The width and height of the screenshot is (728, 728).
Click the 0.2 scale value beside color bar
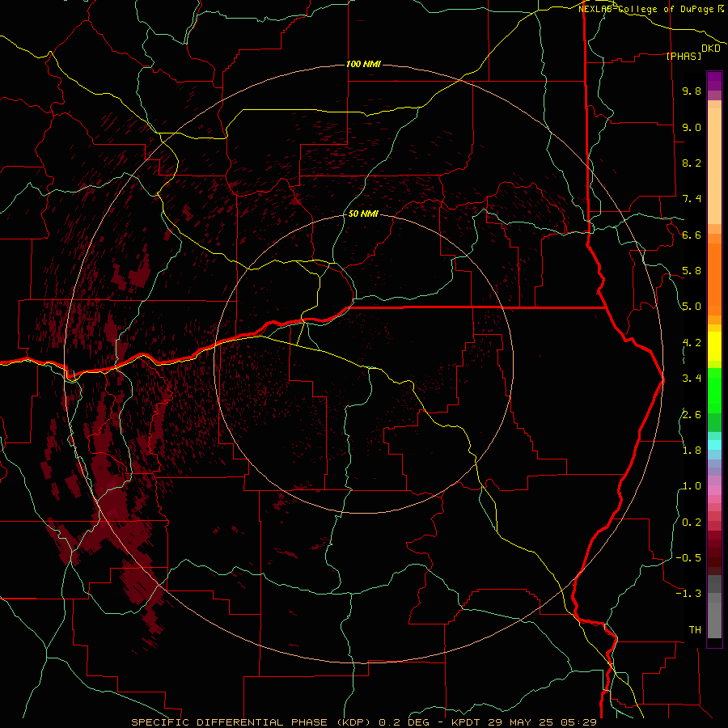pyautogui.click(x=692, y=523)
